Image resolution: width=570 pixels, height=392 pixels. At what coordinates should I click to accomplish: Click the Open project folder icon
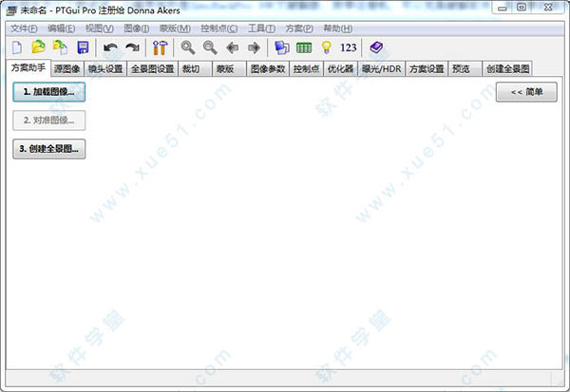[x=38, y=47]
